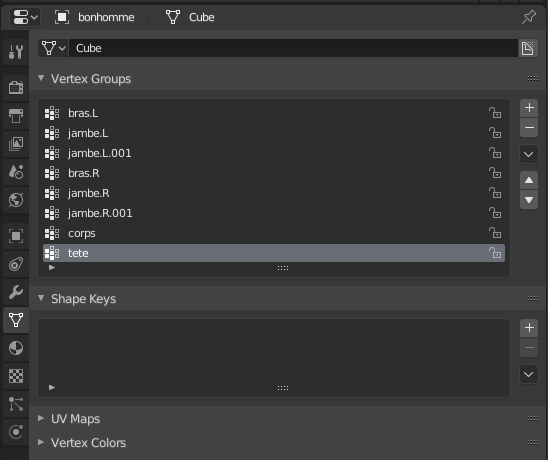Add a new vertex group with plus button
Viewport: 548px width, 460px height.
click(x=529, y=108)
